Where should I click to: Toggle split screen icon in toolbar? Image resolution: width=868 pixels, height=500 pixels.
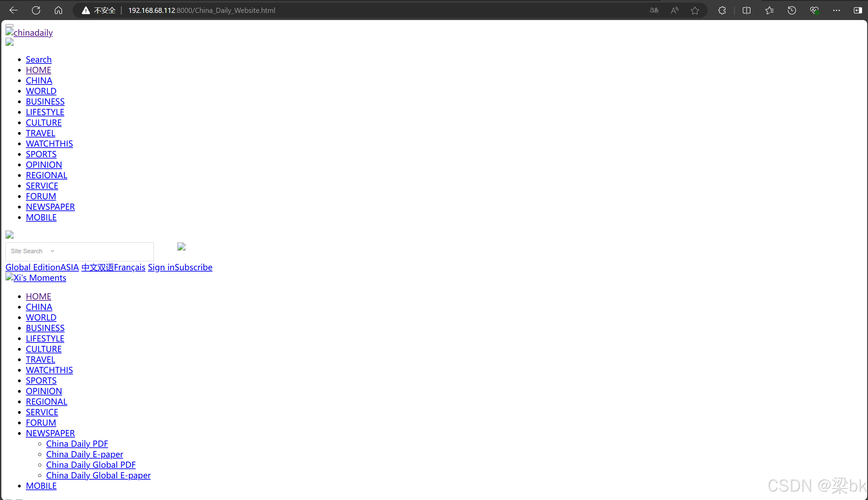click(x=746, y=10)
